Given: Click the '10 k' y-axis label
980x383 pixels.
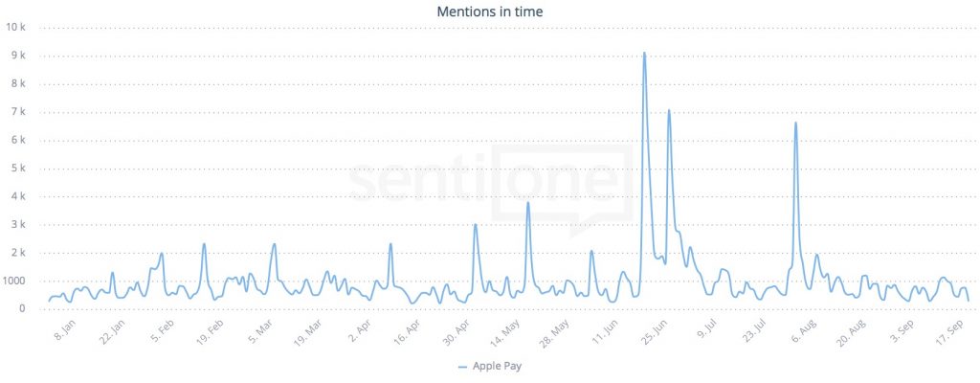Looking at the screenshot, I should tap(19, 27).
